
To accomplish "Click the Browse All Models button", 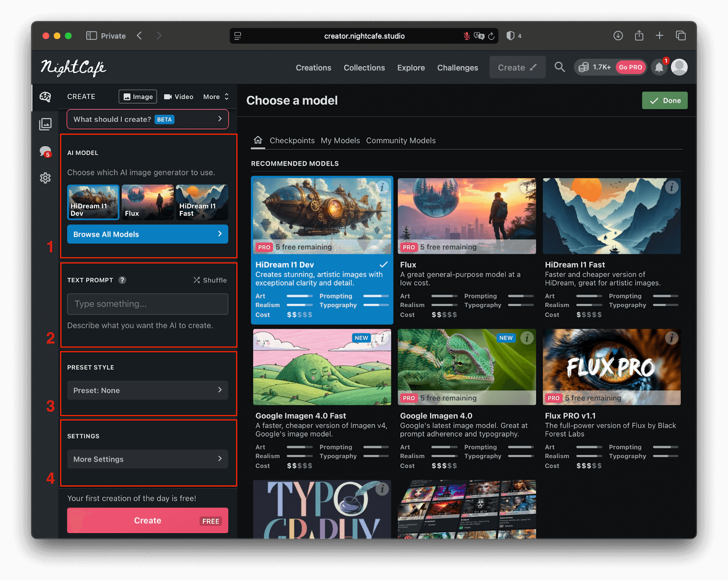I will point(147,234).
